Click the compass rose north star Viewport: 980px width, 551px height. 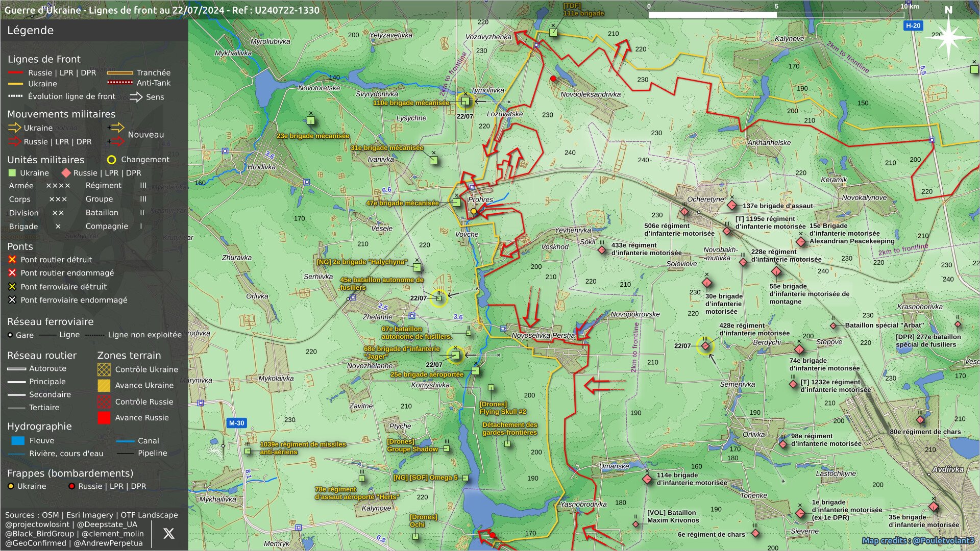click(x=948, y=37)
